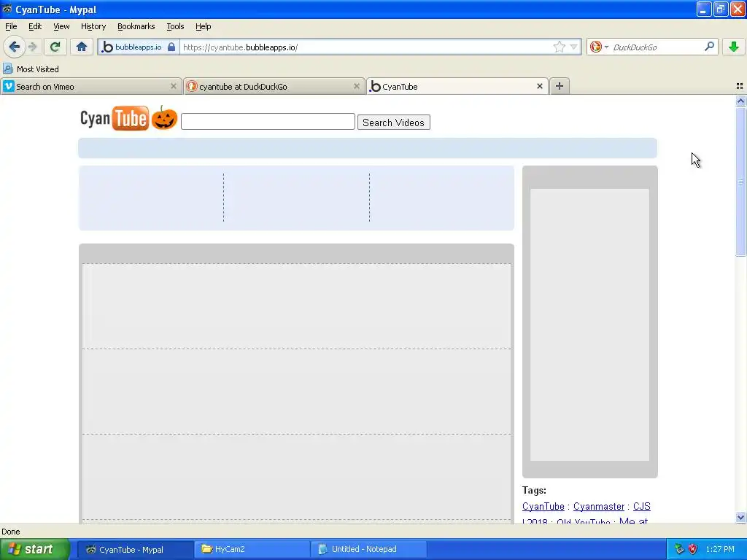
Task: Open the home page icon
Action: (82, 47)
